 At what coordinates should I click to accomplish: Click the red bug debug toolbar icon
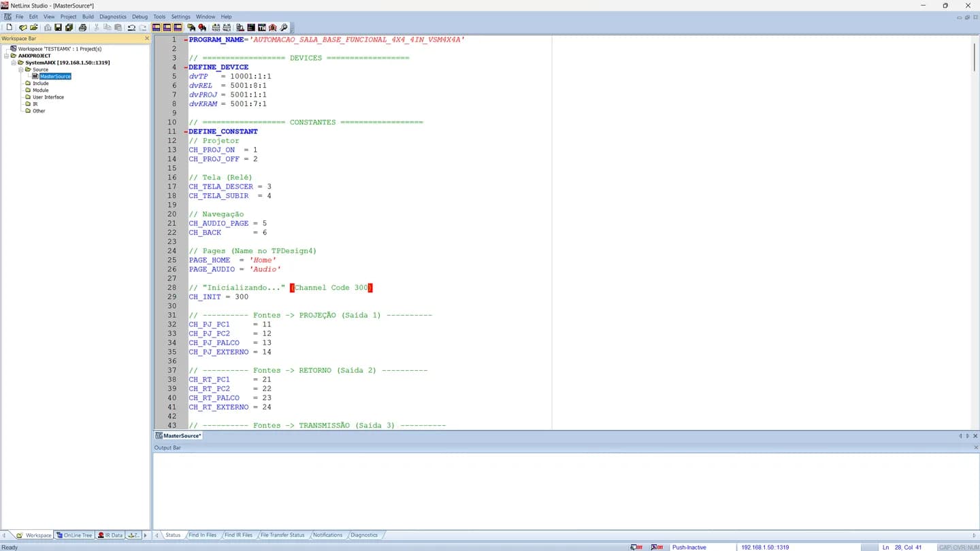pyautogui.click(x=273, y=27)
